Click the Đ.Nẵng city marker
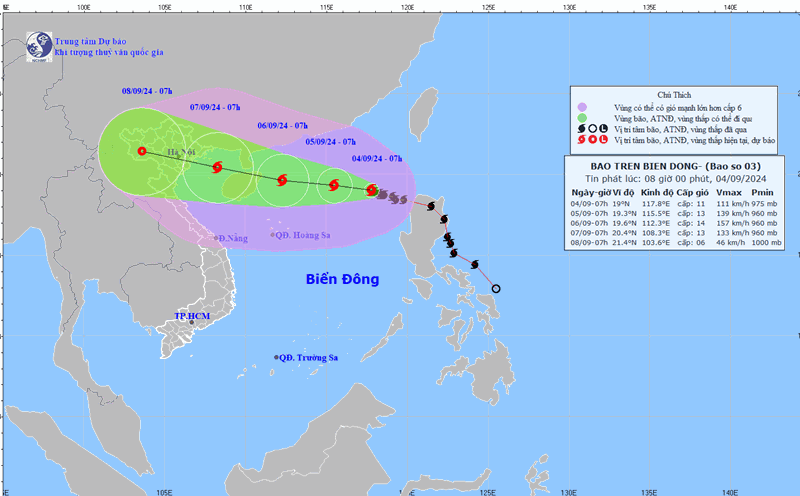800x496 pixels. coord(216,238)
